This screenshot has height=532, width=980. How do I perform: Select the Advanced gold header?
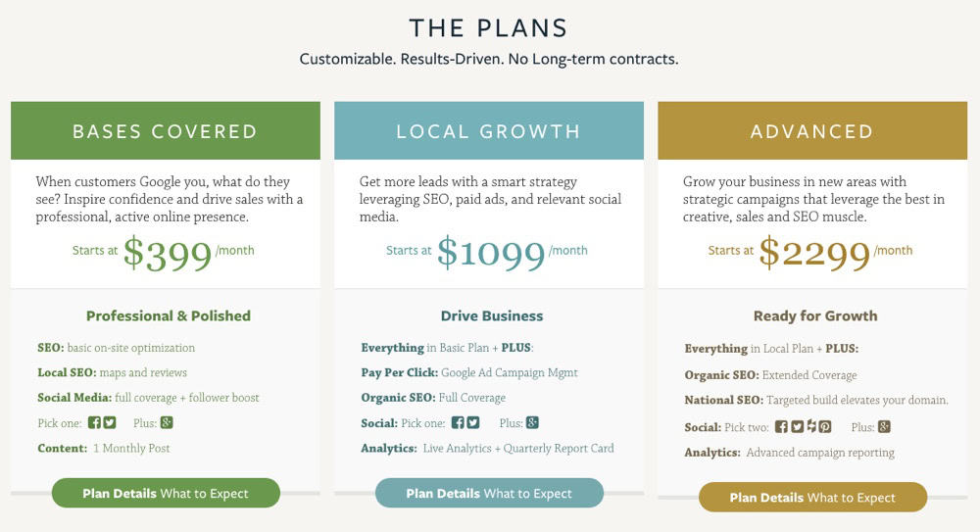(x=812, y=130)
